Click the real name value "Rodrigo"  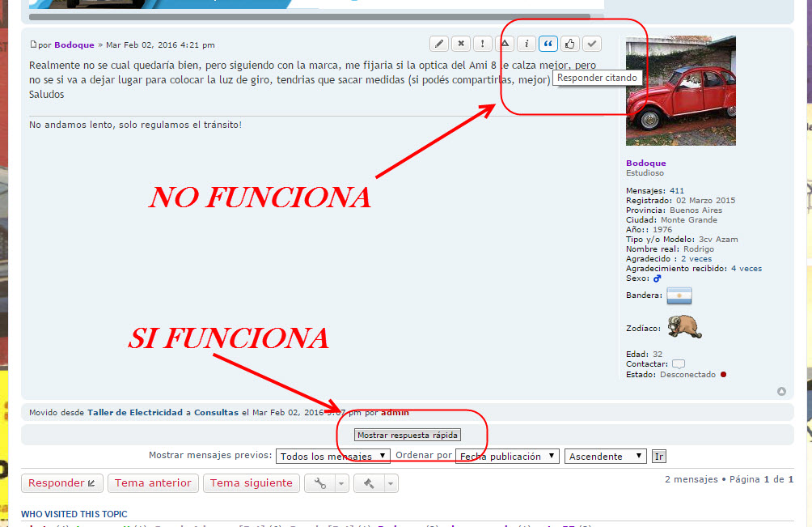click(x=699, y=249)
